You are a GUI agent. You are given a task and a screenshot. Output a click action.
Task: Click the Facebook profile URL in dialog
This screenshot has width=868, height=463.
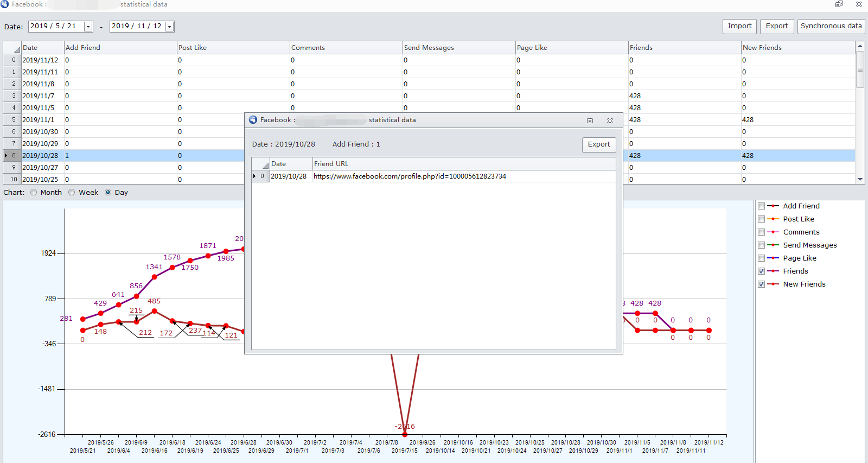tap(410, 176)
